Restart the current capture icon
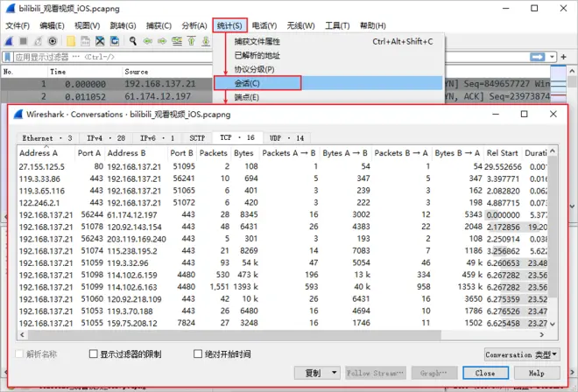578x392 pixels. (38, 41)
